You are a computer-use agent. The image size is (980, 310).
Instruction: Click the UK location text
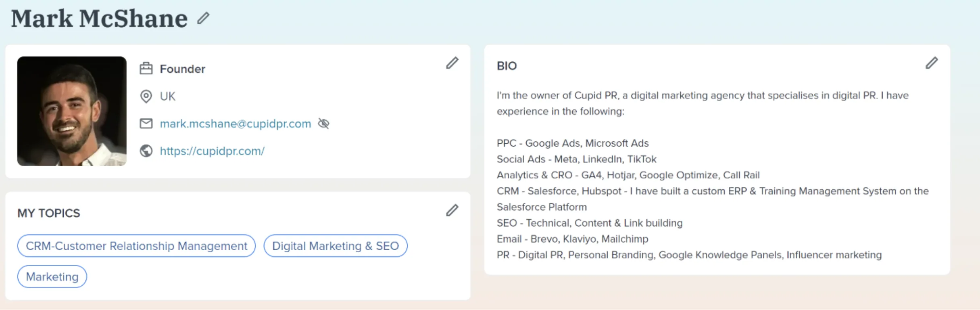click(x=167, y=96)
